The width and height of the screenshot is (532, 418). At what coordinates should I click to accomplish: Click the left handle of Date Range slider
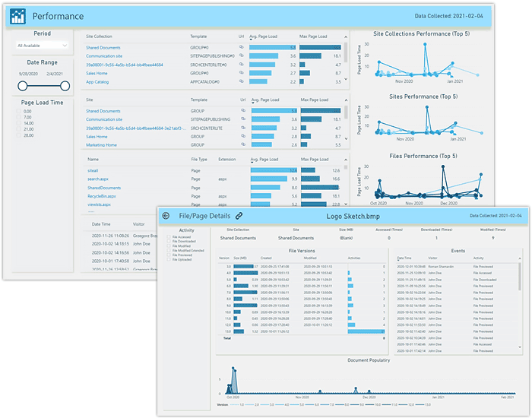pos(22,86)
